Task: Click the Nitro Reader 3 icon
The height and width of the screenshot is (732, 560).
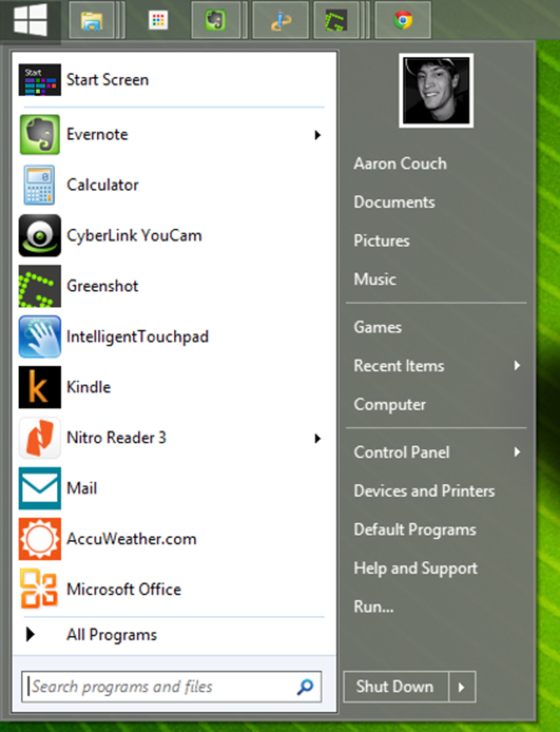Action: (x=40, y=438)
